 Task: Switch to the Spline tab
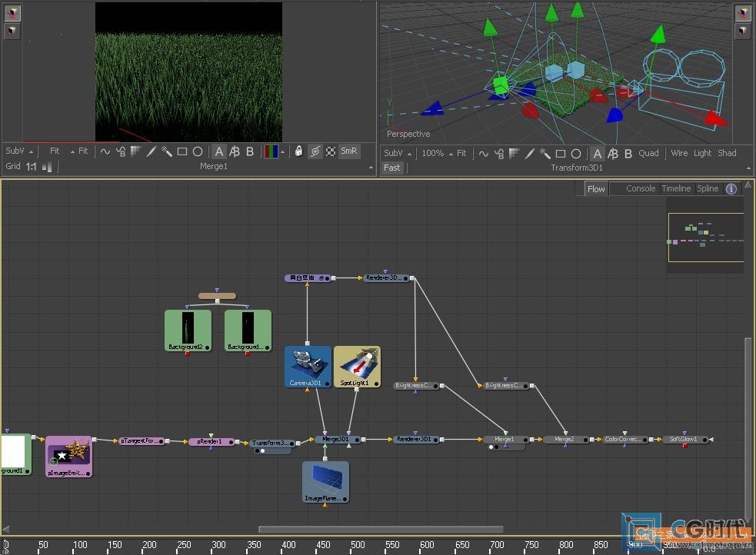tap(708, 188)
